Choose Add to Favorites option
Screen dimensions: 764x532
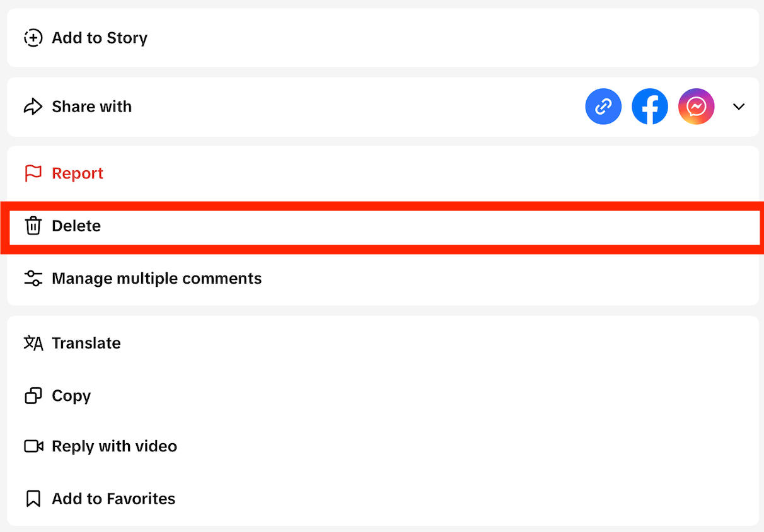click(x=113, y=499)
